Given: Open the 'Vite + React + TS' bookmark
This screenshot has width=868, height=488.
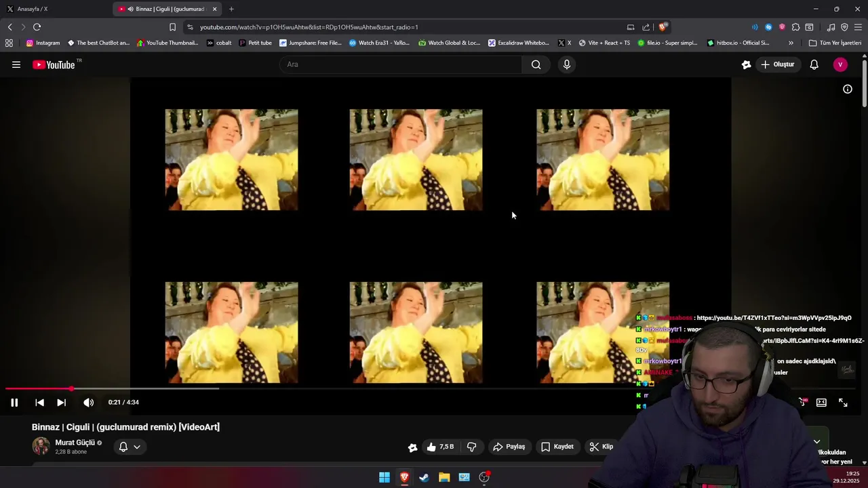Looking at the screenshot, I should point(604,43).
